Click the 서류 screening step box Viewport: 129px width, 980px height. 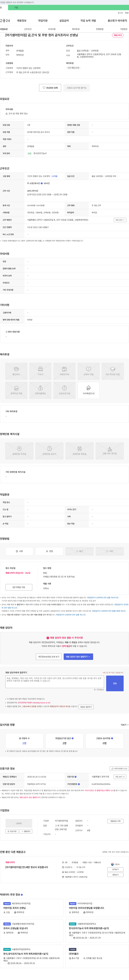click(19, 551)
